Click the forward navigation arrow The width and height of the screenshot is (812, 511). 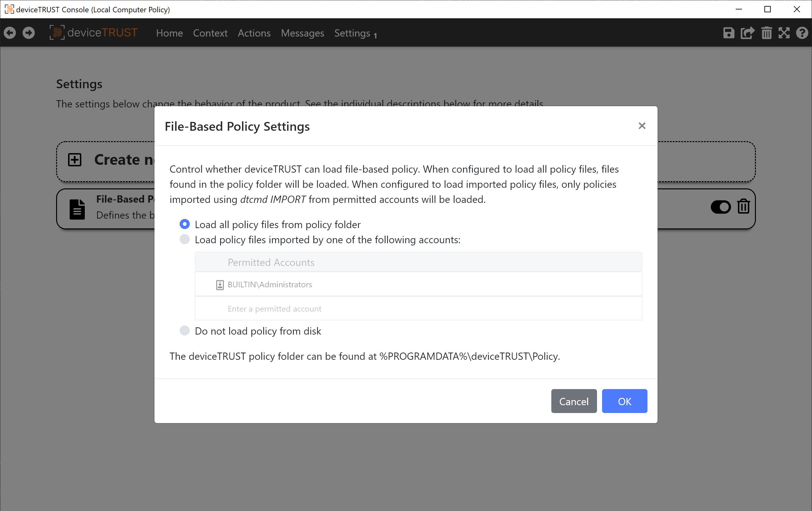tap(29, 33)
